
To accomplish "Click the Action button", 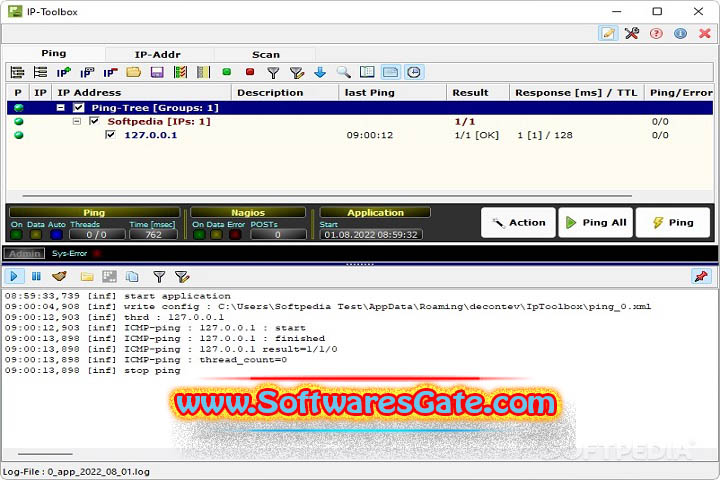I will pos(518,223).
